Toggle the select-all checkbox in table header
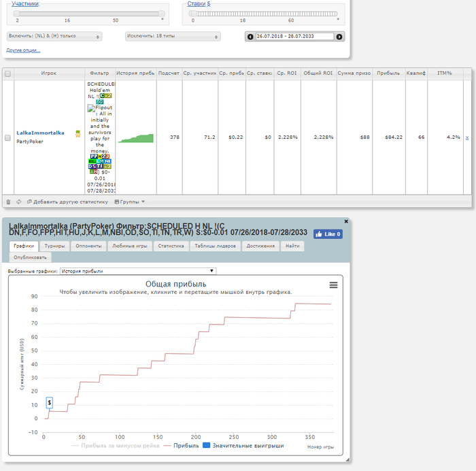 click(8, 74)
